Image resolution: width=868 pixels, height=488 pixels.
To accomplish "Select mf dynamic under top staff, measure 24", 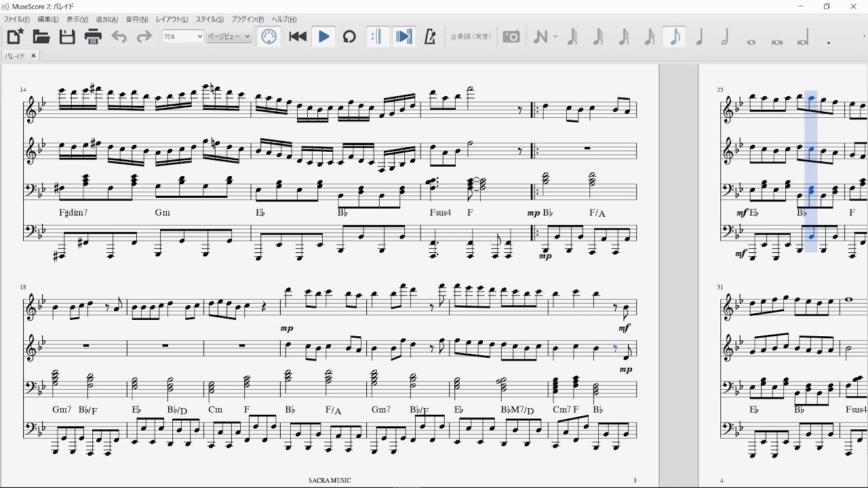I will (x=624, y=328).
